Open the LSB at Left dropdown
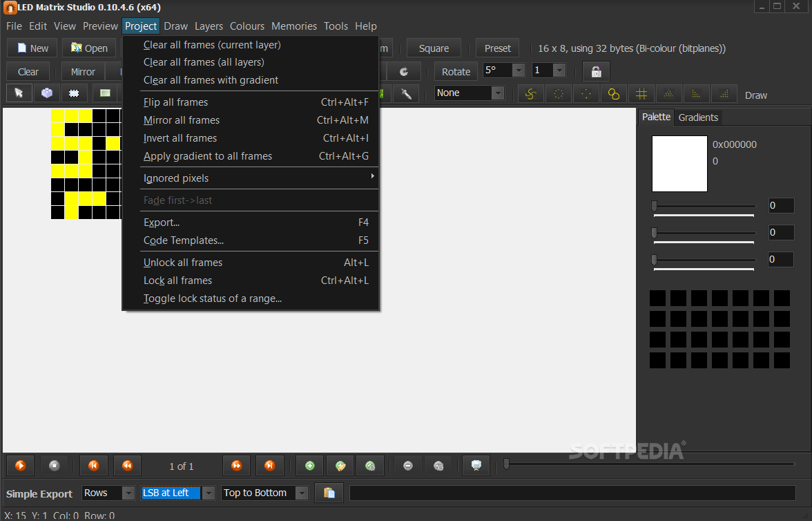 tap(209, 493)
